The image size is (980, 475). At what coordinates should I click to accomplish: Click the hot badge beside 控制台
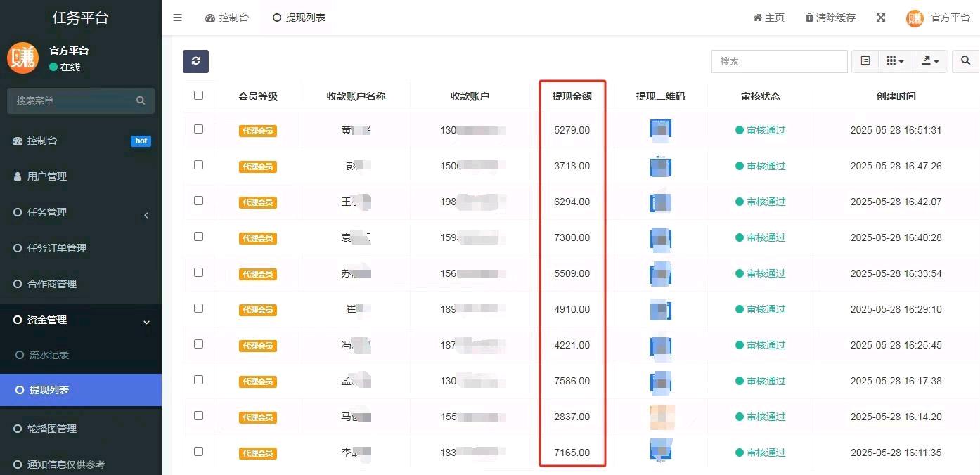[x=141, y=141]
